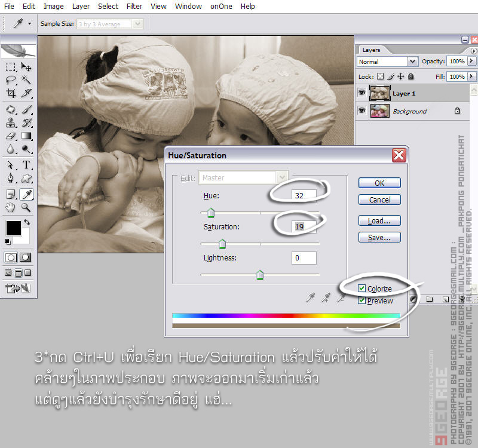Open the Eyedropper tool preset picker

pos(29,23)
